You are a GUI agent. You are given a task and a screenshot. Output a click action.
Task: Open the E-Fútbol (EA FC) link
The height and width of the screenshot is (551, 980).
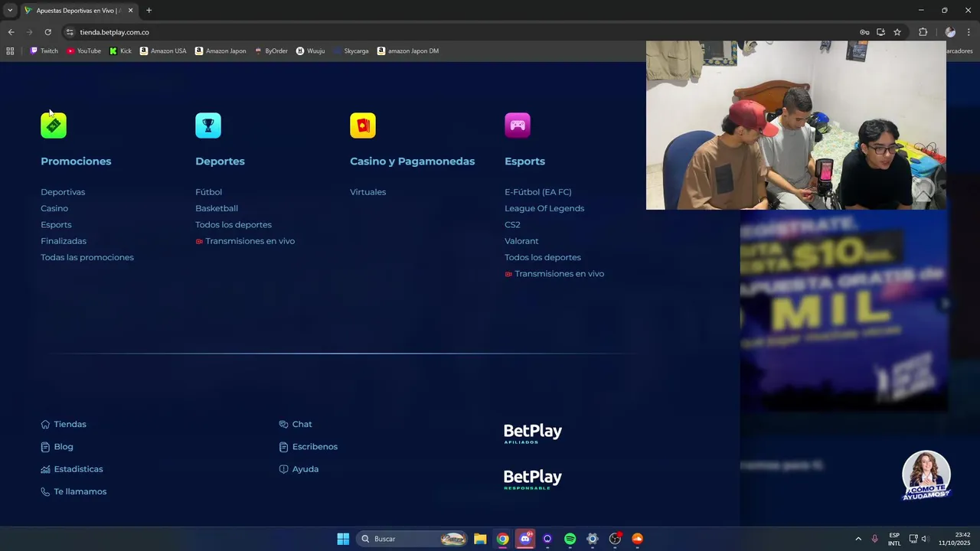[x=538, y=192]
